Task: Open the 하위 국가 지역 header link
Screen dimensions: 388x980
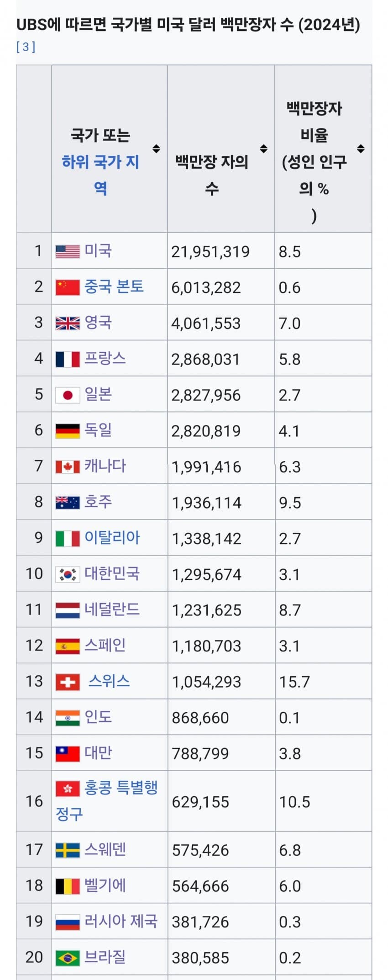Action: [100, 175]
